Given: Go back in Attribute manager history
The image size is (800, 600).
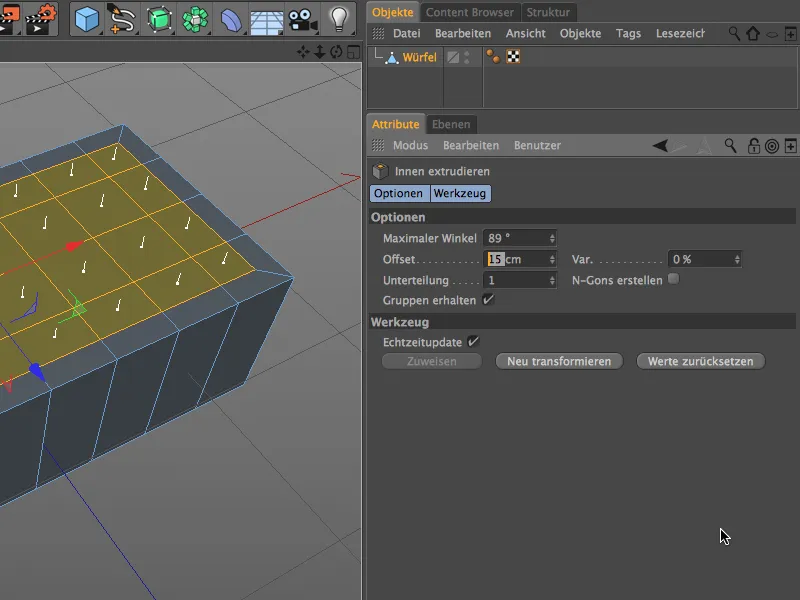Looking at the screenshot, I should click(x=660, y=146).
